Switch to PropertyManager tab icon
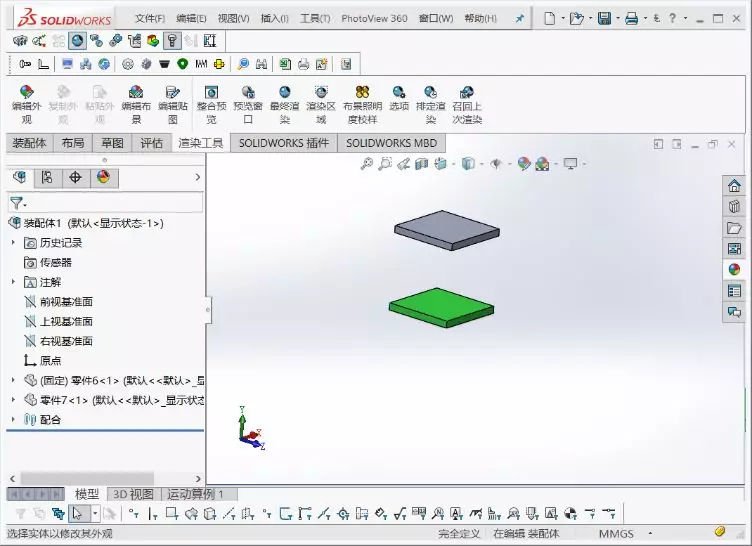Screen dimensions: 752x546 [x=47, y=178]
